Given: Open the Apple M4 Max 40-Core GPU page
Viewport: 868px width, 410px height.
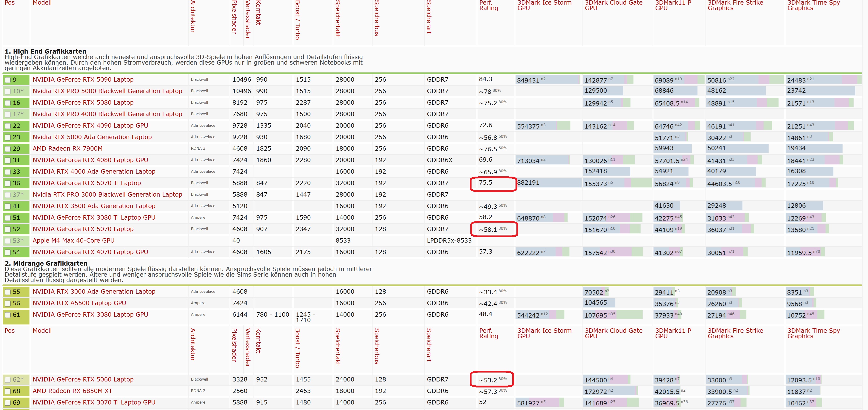Looking at the screenshot, I should pyautogui.click(x=73, y=240).
